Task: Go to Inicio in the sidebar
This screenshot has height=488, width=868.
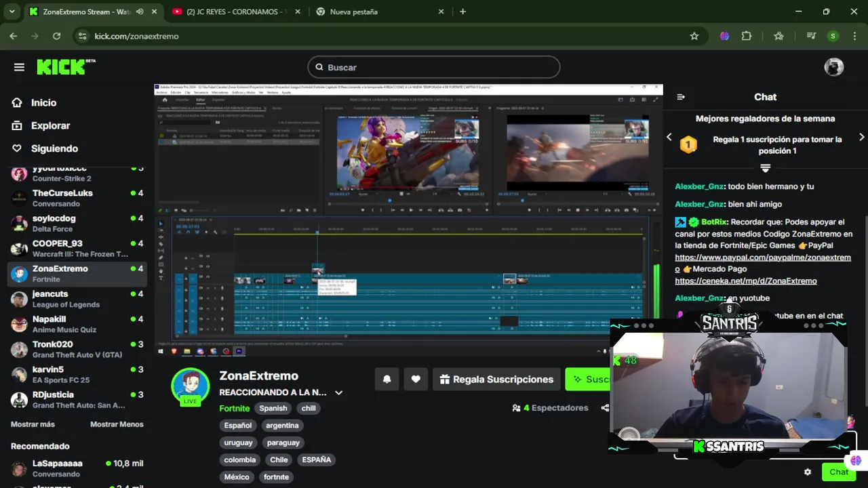Action: 43,102
